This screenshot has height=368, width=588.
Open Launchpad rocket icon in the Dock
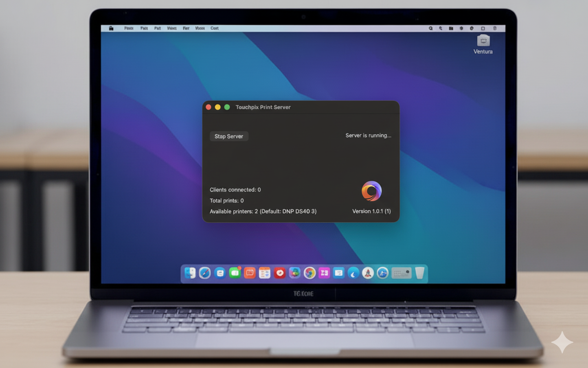(x=367, y=273)
